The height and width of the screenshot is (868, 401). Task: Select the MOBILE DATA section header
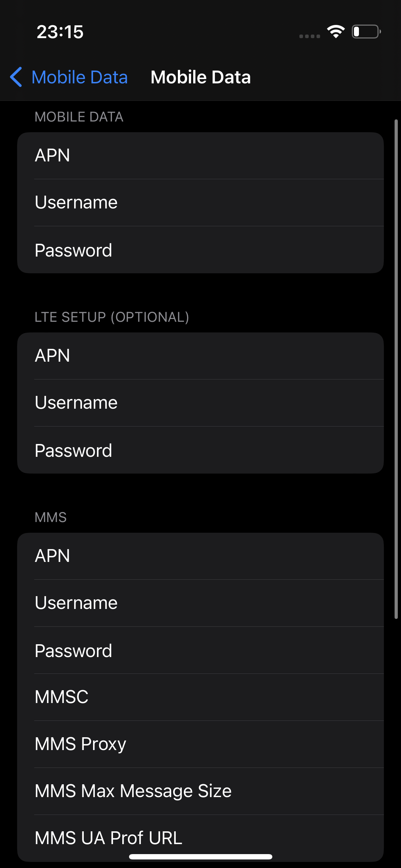click(79, 117)
